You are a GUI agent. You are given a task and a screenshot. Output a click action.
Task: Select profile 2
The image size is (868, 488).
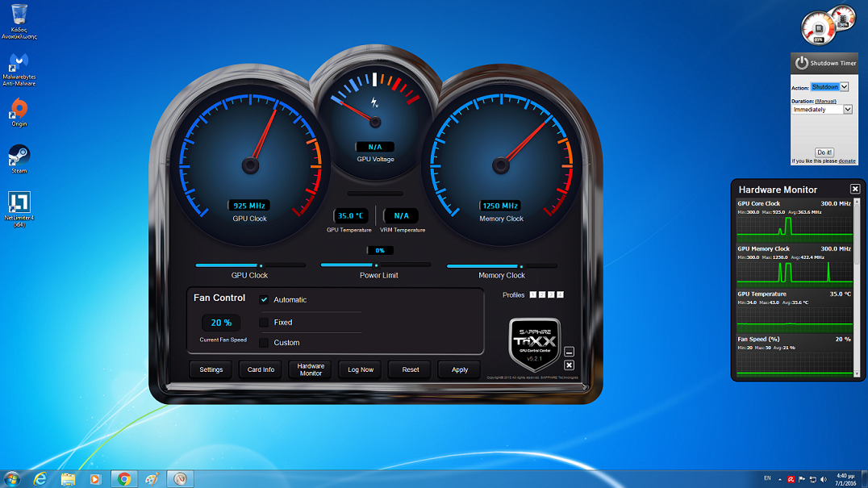(542, 295)
